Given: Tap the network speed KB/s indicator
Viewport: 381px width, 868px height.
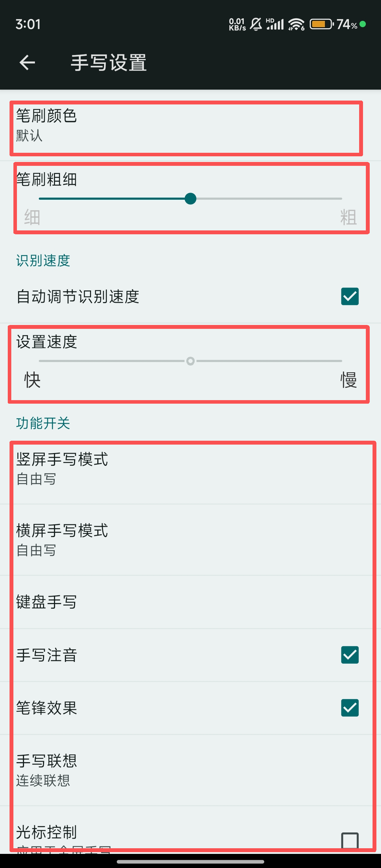Looking at the screenshot, I should [237, 24].
